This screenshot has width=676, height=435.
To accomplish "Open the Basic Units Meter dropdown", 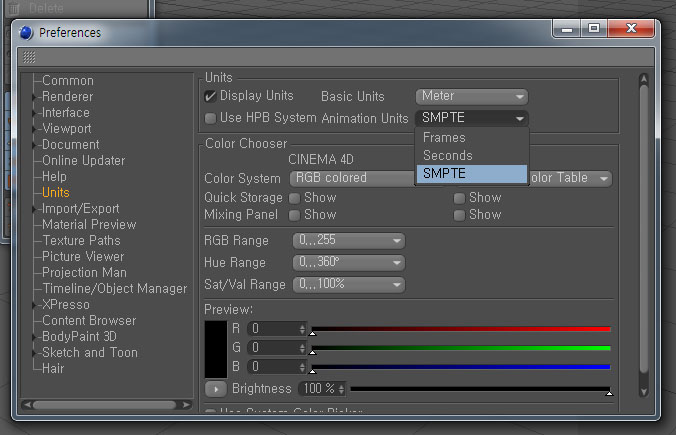I will tap(472, 96).
